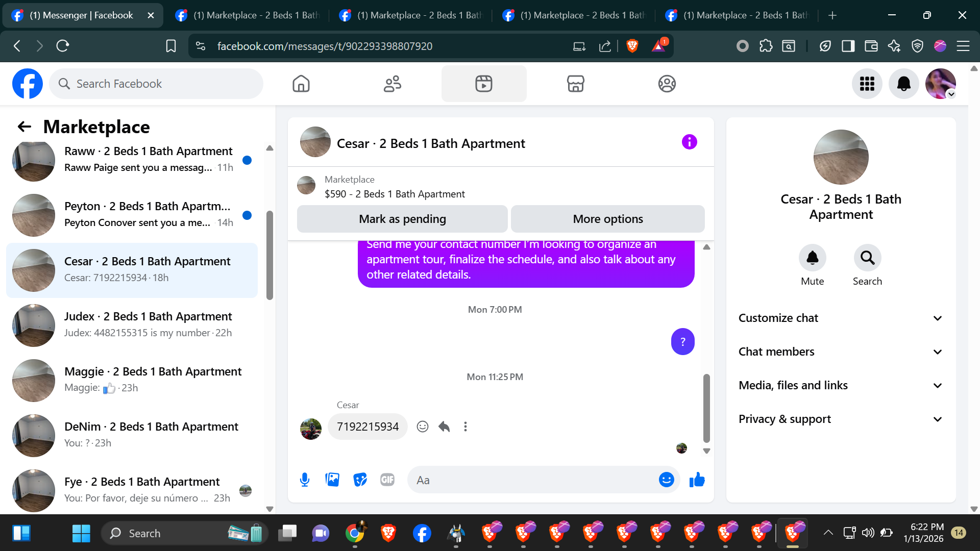Bookmark this page in the browser
This screenshot has height=551, width=980.
coord(171,46)
